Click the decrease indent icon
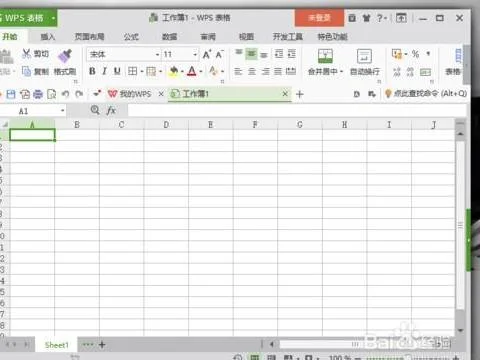480x360 pixels. (x=279, y=54)
